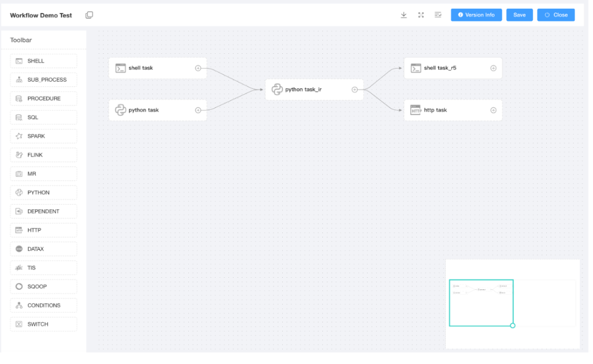Click the plus port on python task_ir node

[x=355, y=89]
